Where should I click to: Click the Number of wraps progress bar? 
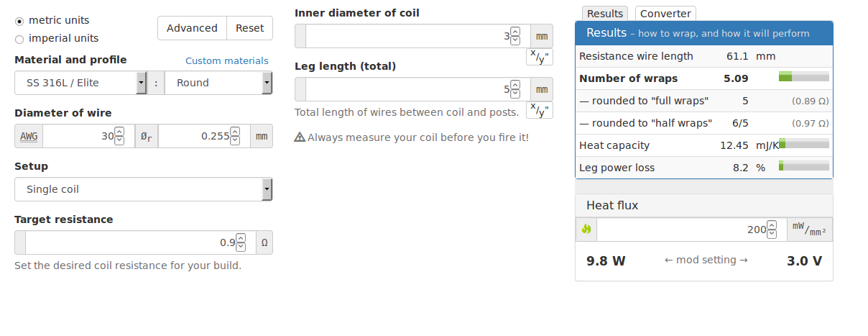tap(803, 78)
